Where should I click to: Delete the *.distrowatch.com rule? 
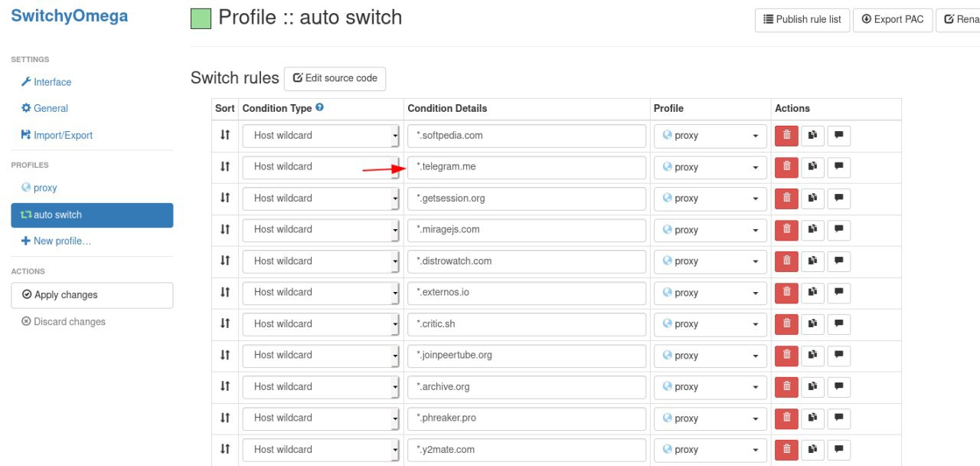[786, 261]
